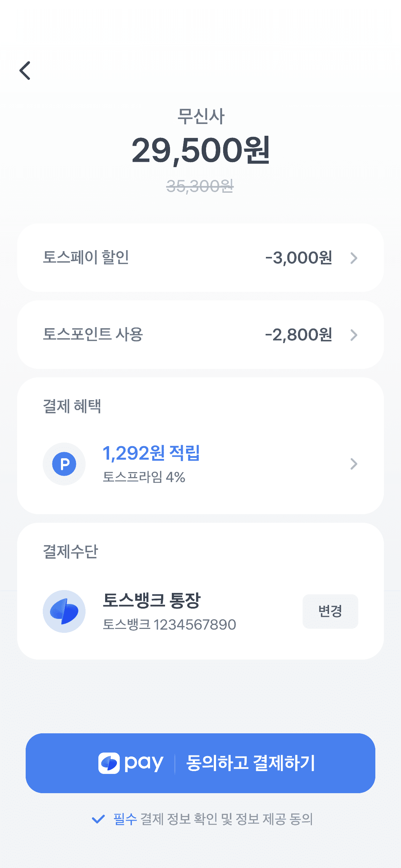Open 결제 정보 확인 및 정보 제공 동의
Image resolution: width=401 pixels, height=868 pixels.
coord(226,819)
